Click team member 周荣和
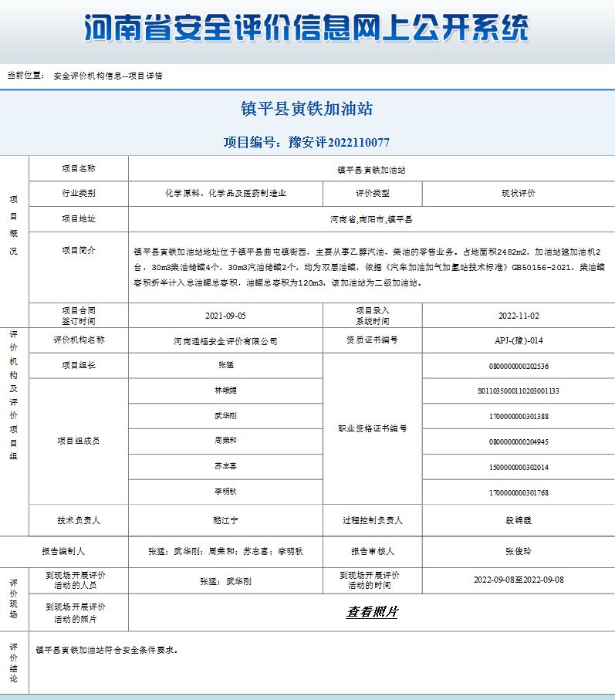 click(225, 441)
